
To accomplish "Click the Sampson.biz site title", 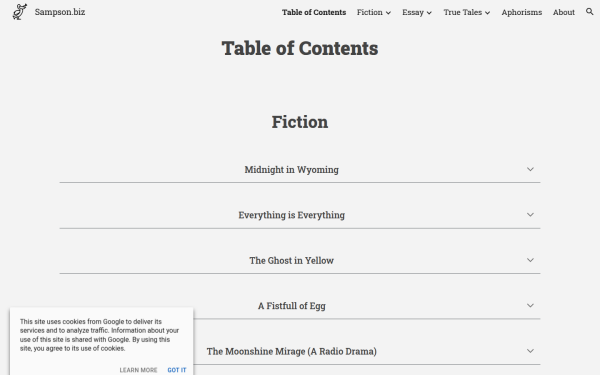I will point(60,12).
